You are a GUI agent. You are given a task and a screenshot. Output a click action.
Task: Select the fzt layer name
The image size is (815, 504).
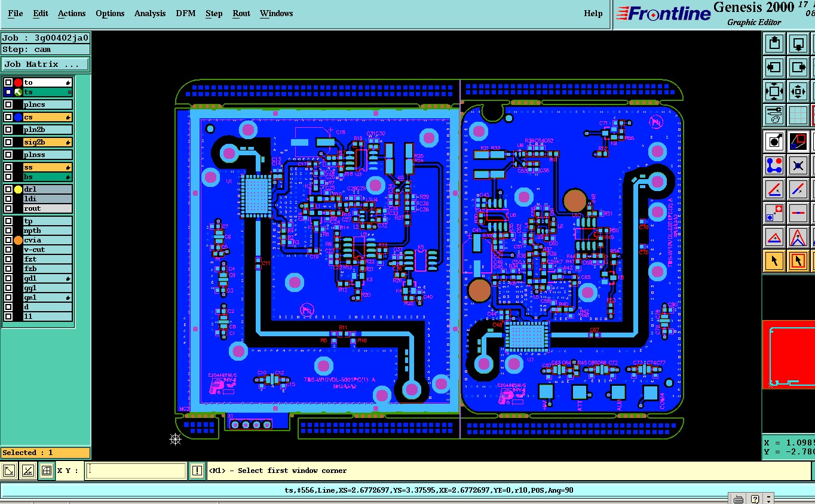pos(48,259)
